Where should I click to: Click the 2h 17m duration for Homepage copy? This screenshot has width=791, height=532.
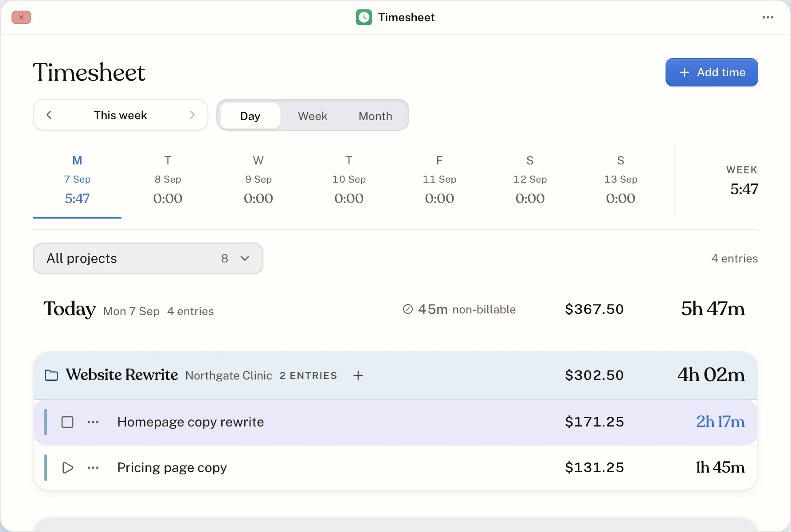[720, 422]
